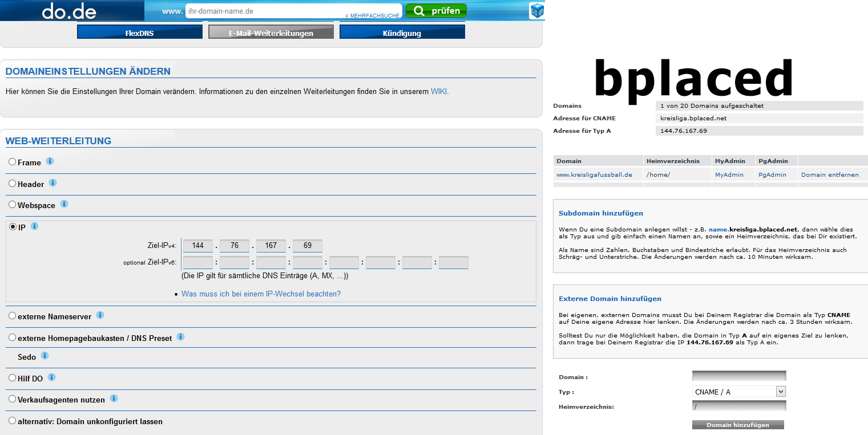Image resolution: width=868 pixels, height=435 pixels.
Task: Click IPv4 field containing 144
Action: [198, 246]
